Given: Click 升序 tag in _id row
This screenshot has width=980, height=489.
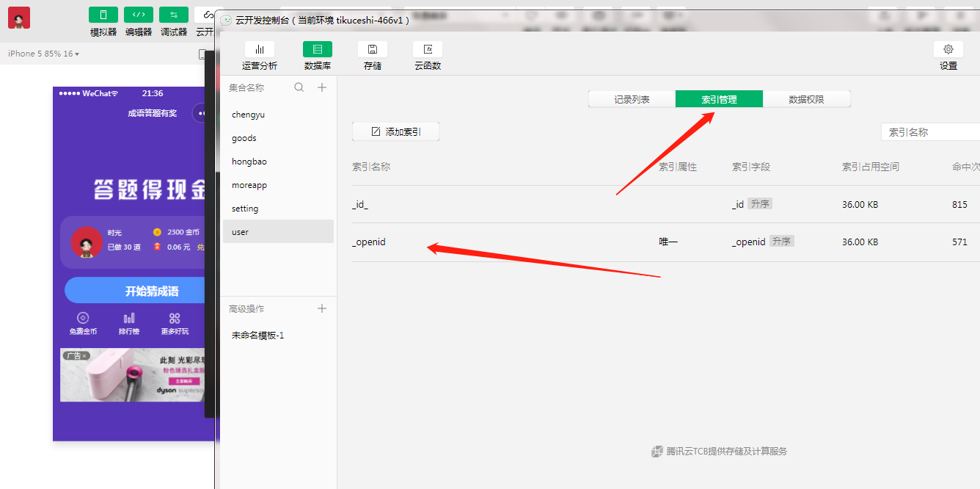Looking at the screenshot, I should (x=760, y=204).
